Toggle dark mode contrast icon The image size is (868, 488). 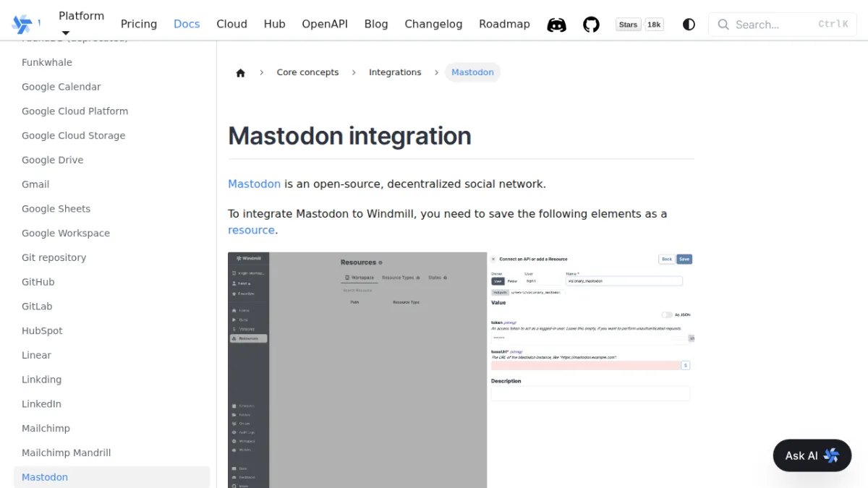[x=689, y=25]
